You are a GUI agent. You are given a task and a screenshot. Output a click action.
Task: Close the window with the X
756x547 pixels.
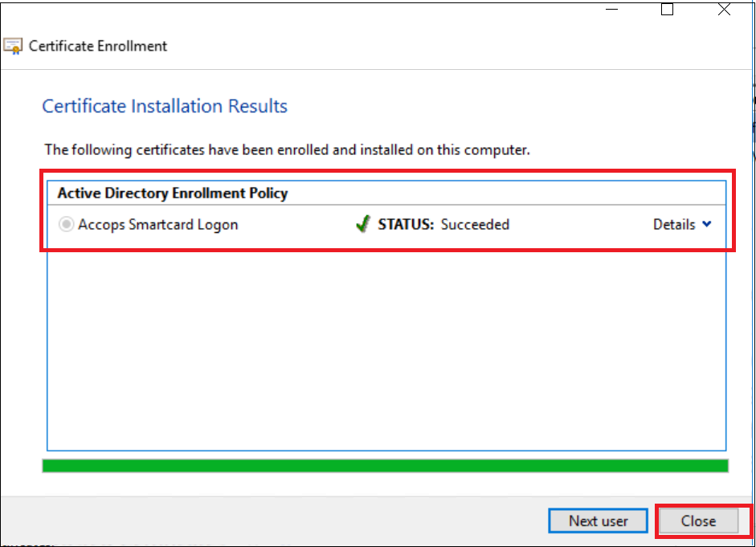pos(724,9)
